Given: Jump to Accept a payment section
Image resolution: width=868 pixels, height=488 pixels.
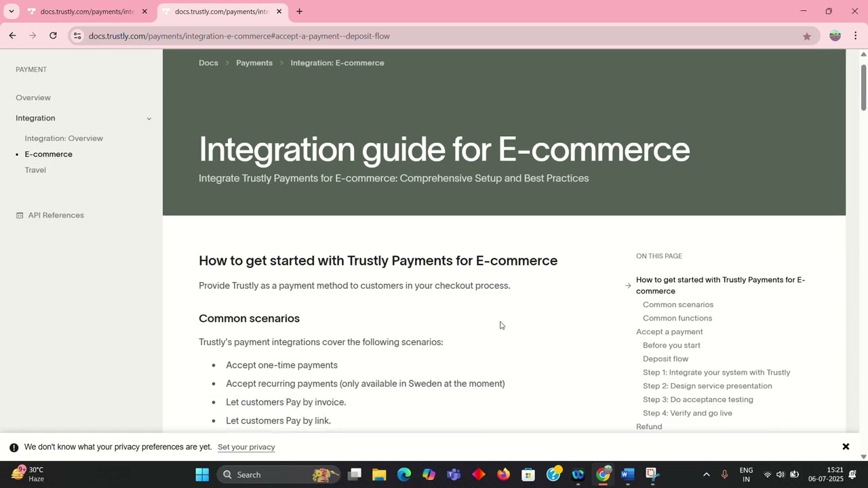Looking at the screenshot, I should [x=669, y=331].
